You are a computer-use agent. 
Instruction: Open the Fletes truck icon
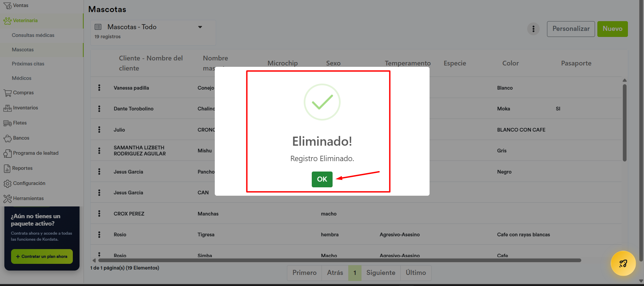(7, 123)
